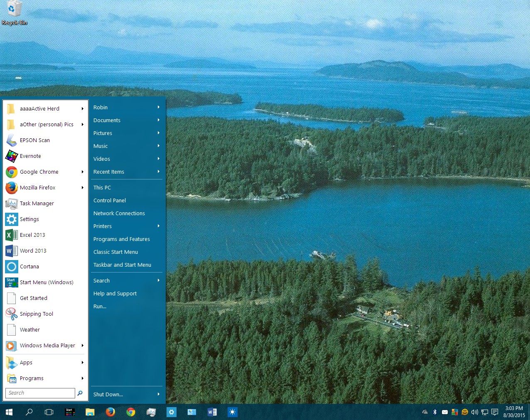Screen dimensions: 530x420
Task: Expand the aaaaActive Herd folder arrow
Action: [83, 109]
